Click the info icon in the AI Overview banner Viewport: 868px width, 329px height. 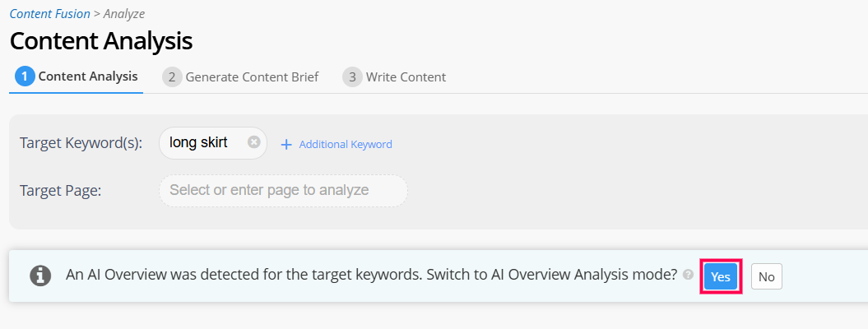tap(40, 276)
